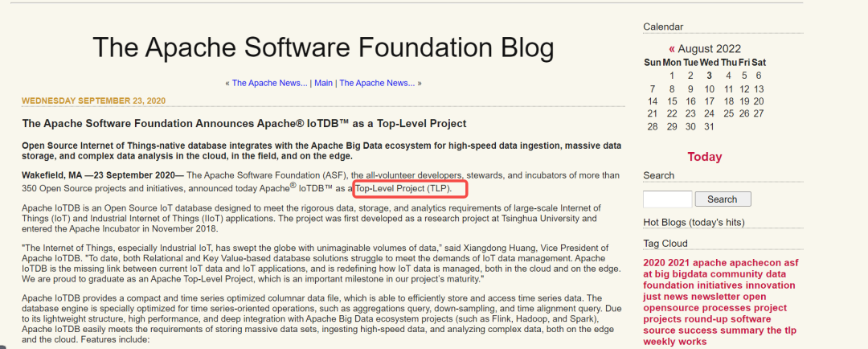Image resolution: width=868 pixels, height=349 pixels.
Task: Open the innovation tag
Action: tap(771, 285)
